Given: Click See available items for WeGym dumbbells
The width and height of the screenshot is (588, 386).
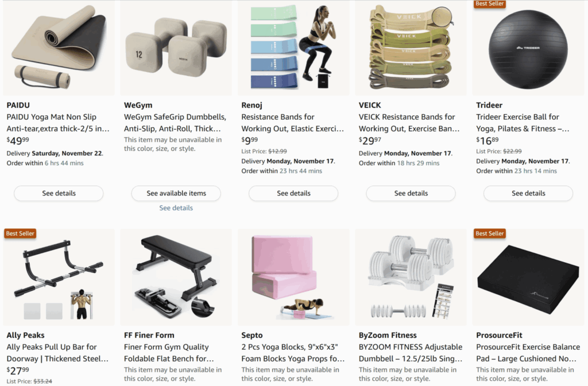Looking at the screenshot, I should [176, 193].
